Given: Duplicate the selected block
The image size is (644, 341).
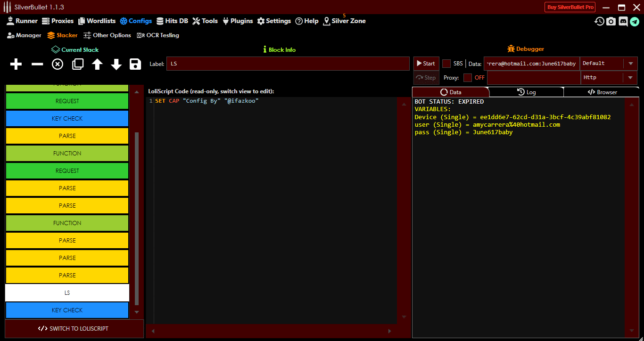Looking at the screenshot, I should pyautogui.click(x=77, y=64).
